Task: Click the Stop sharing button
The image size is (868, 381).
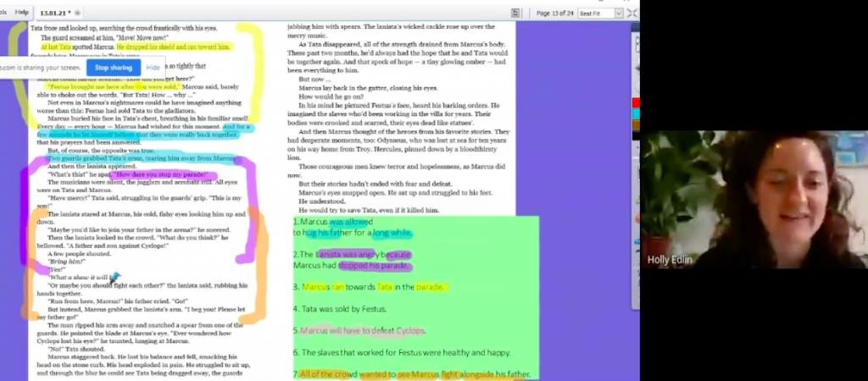Action: [114, 68]
